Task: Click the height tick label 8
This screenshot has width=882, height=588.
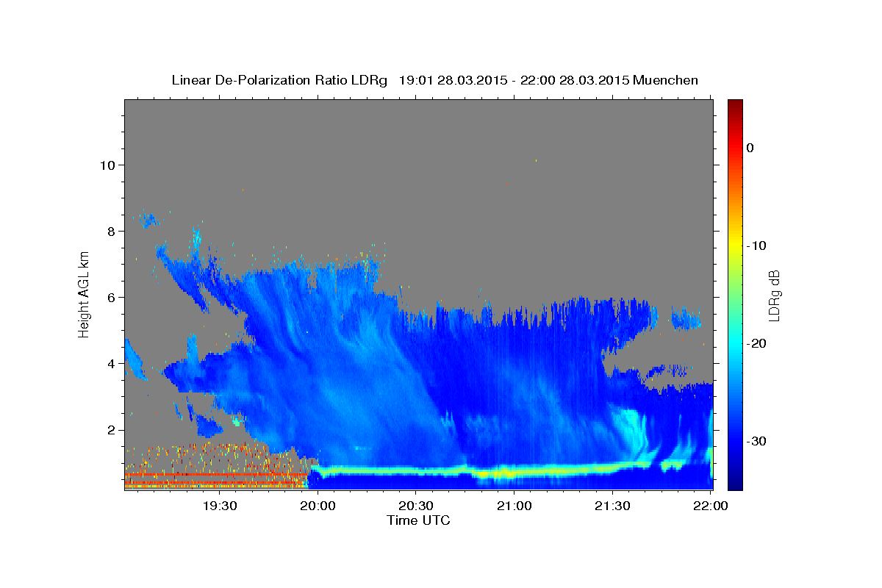Action: click(112, 232)
